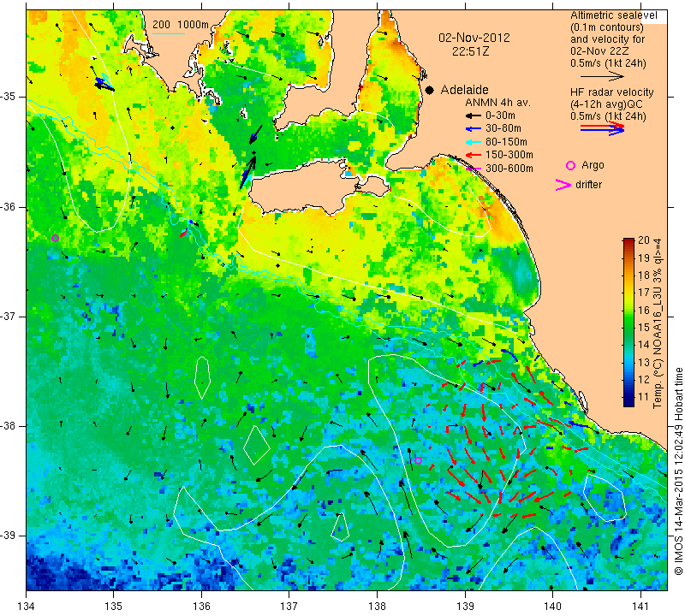Click the red-blue HF radar velocity arrows
This screenshot has width=685, height=616.
click(x=602, y=128)
